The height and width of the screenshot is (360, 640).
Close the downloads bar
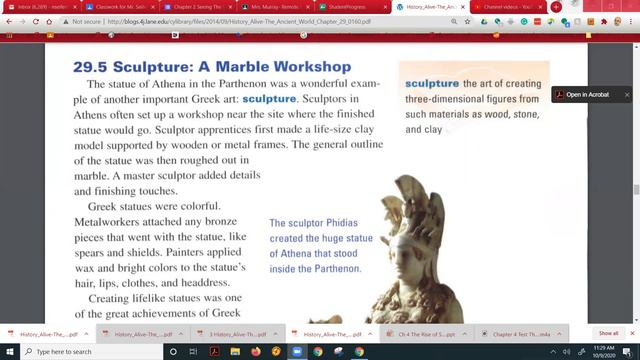tap(632, 333)
